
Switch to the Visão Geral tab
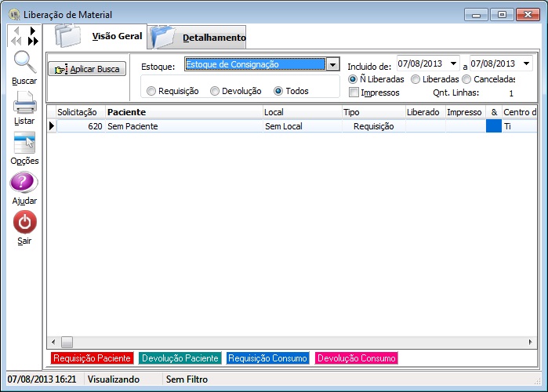pos(117,36)
